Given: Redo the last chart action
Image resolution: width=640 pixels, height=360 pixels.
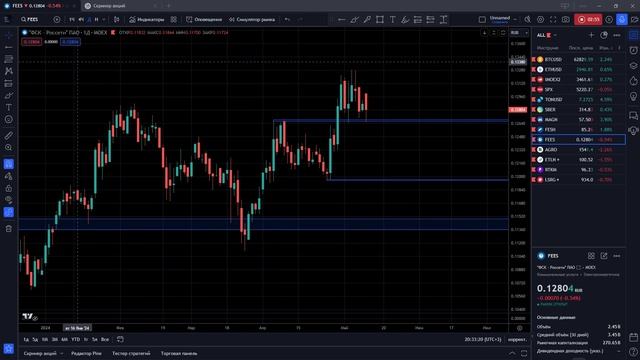Looking at the screenshot, I should [300, 19].
